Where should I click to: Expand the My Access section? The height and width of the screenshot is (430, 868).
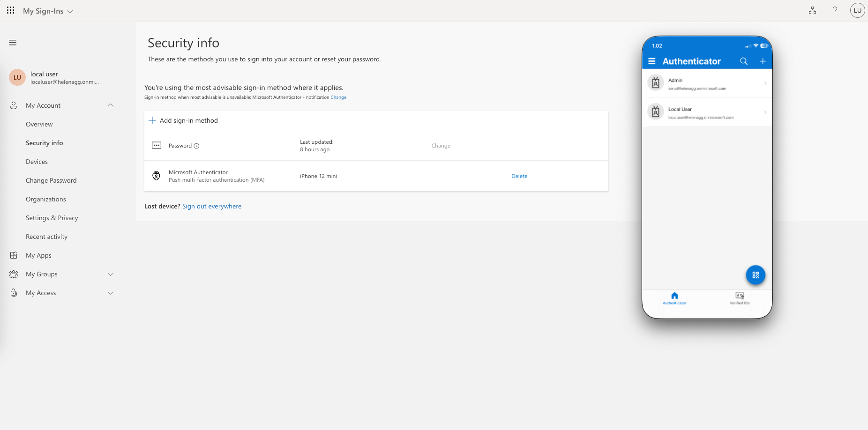coord(111,293)
